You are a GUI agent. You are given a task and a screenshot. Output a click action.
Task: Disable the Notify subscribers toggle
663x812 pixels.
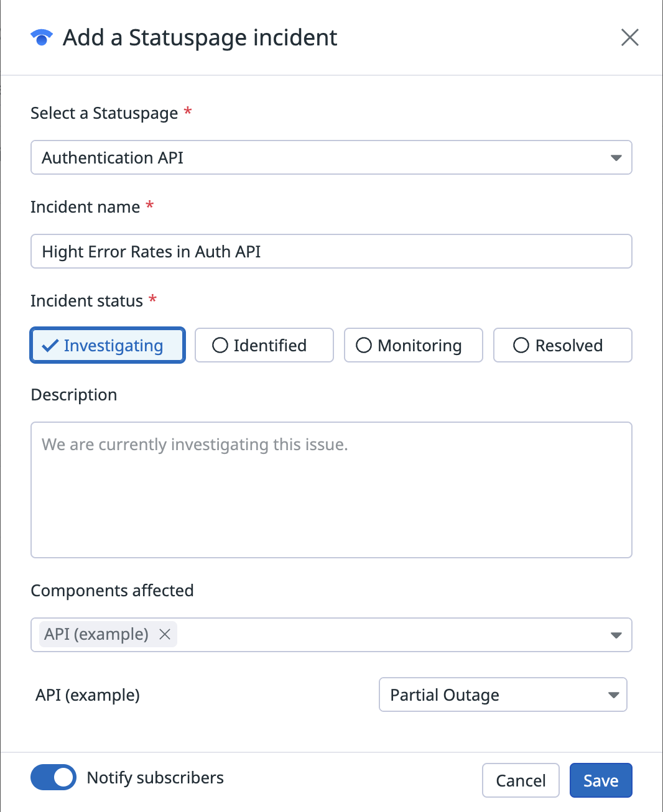pos(53,778)
